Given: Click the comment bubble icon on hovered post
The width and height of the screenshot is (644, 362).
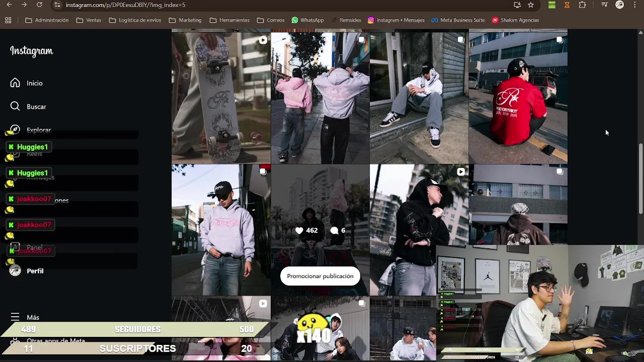Looking at the screenshot, I should [x=334, y=230].
